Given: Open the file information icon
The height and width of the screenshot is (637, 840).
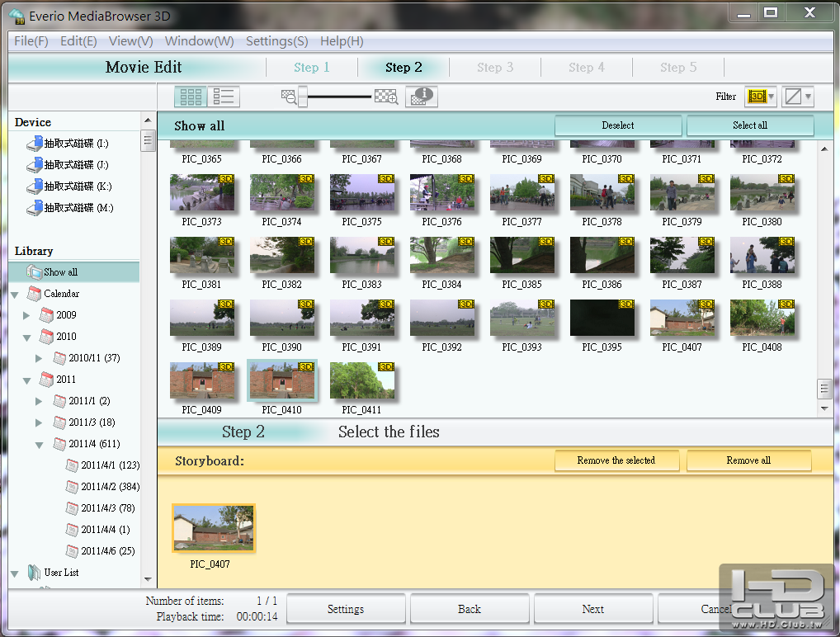Looking at the screenshot, I should 422,97.
